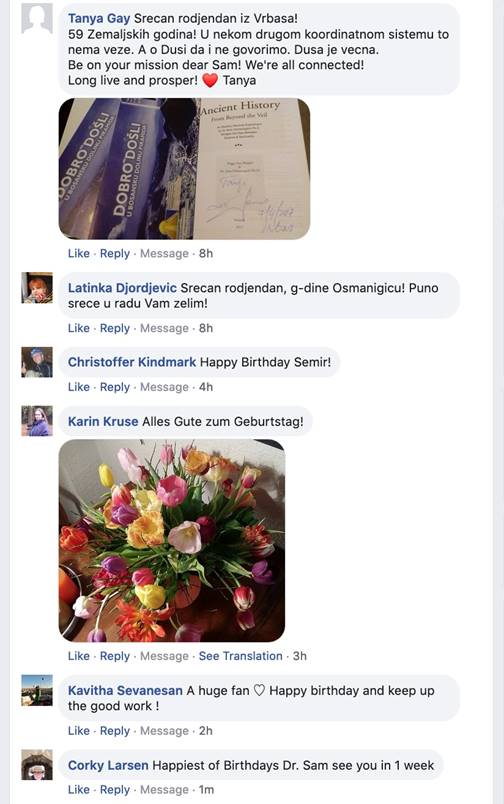
Task: Click Corky Larsen's avatar image
Action: click(x=37, y=765)
